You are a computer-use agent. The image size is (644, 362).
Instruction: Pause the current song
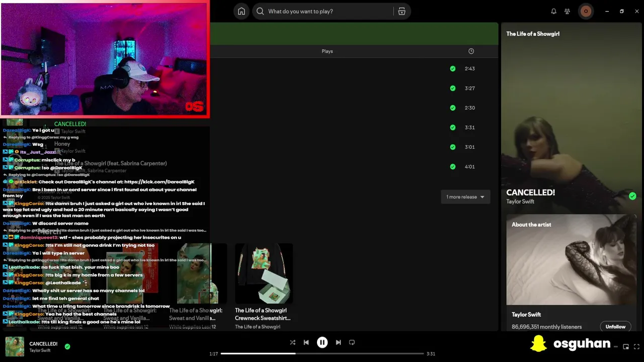[x=322, y=342]
